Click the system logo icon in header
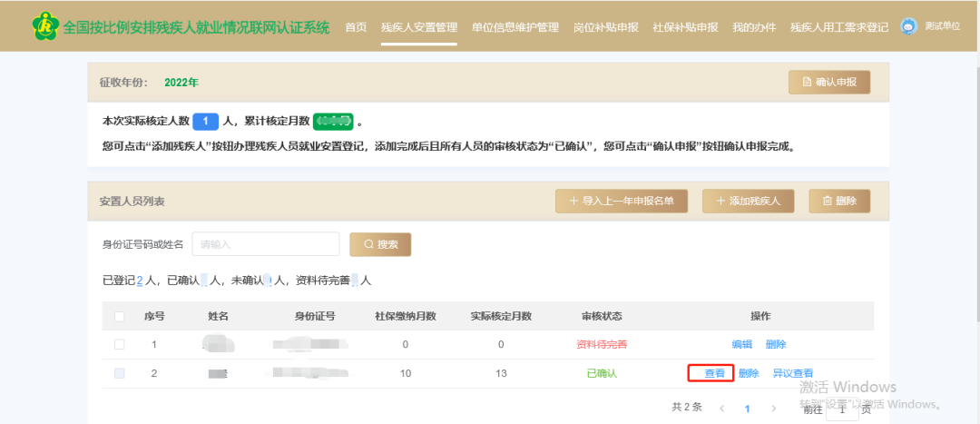This screenshot has width=980, height=424. coord(44,26)
